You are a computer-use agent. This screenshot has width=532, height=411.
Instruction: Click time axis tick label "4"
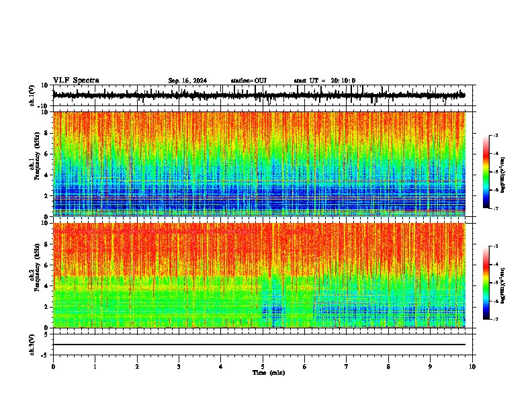(x=220, y=367)
